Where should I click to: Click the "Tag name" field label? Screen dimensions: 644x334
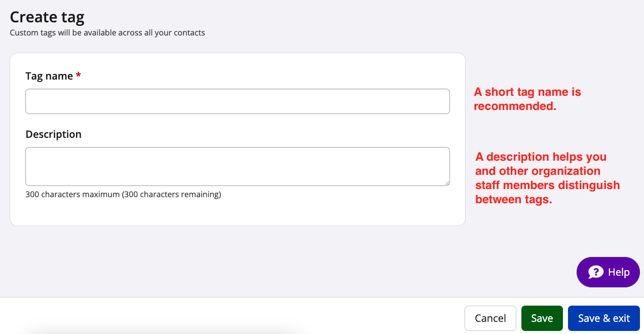point(49,76)
